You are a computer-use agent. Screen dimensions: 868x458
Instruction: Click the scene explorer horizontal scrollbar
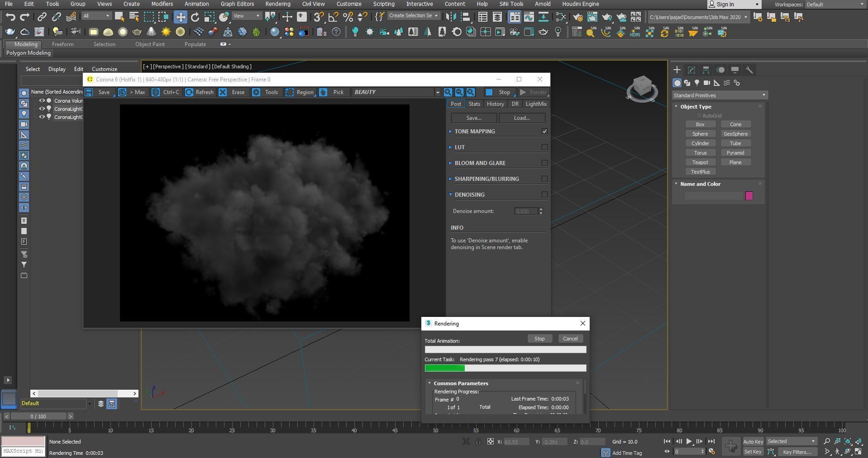[84, 393]
